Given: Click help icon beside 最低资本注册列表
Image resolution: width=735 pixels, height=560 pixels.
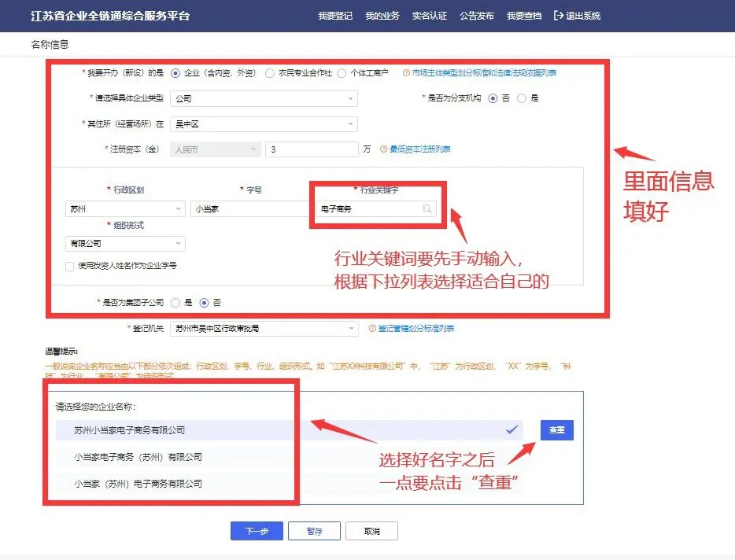Looking at the screenshot, I should pos(384,149).
